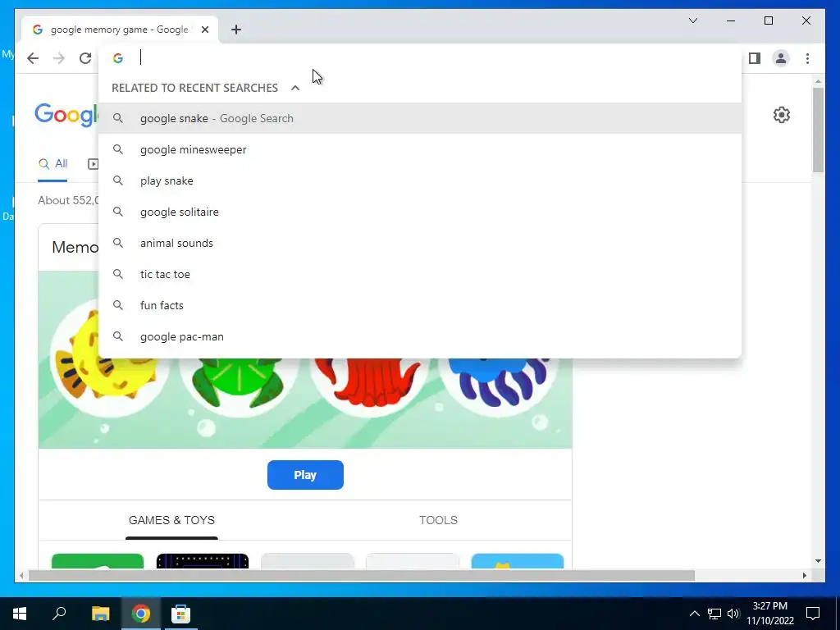This screenshot has width=840, height=630.
Task: Click the Chrome taskbar icon
Action: [141, 614]
